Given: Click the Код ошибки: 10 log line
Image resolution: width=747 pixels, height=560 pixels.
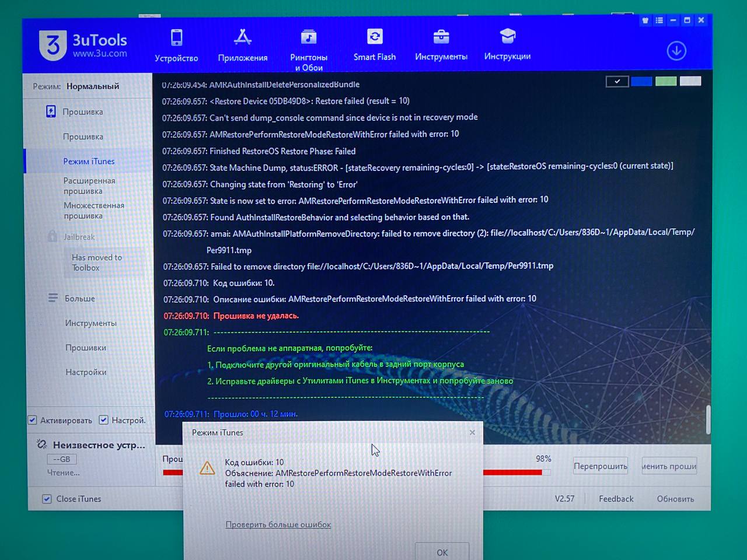Looking at the screenshot, I should (219, 283).
